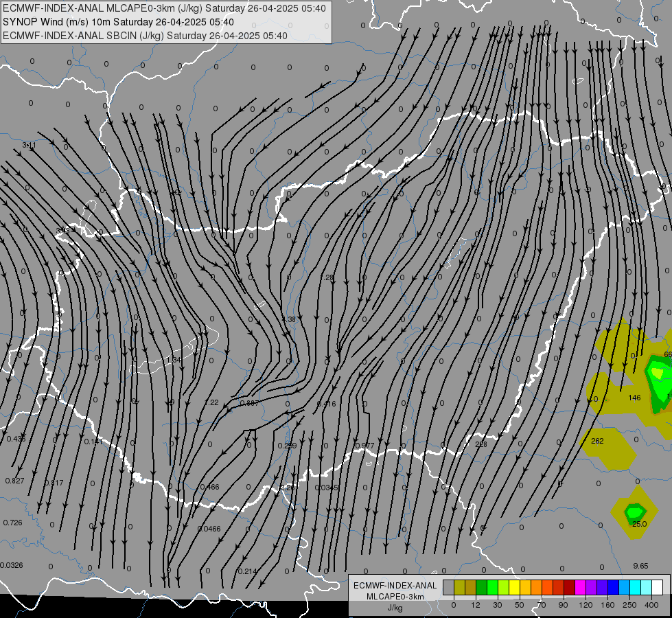The image size is (672, 618).
Task: Click the map value 0.416
Action: pos(327,404)
